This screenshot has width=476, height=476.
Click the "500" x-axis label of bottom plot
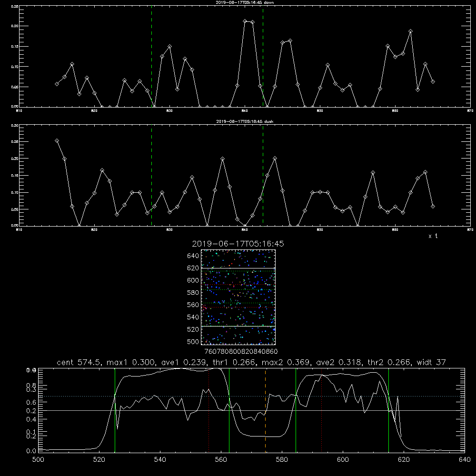[38, 459]
